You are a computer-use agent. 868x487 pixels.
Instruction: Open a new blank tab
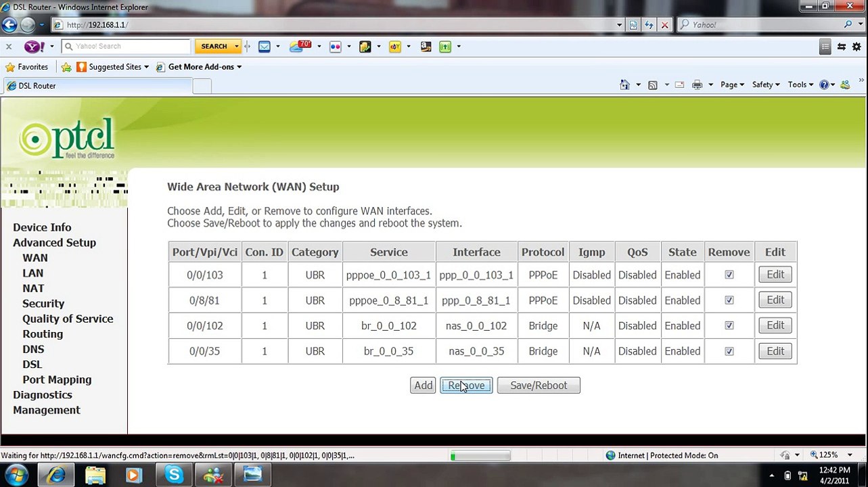(202, 86)
